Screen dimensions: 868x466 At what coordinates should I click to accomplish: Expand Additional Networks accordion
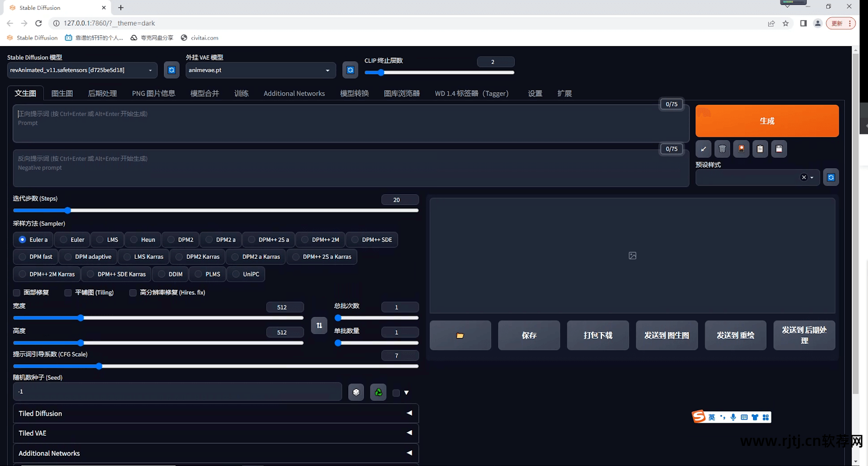click(x=216, y=453)
